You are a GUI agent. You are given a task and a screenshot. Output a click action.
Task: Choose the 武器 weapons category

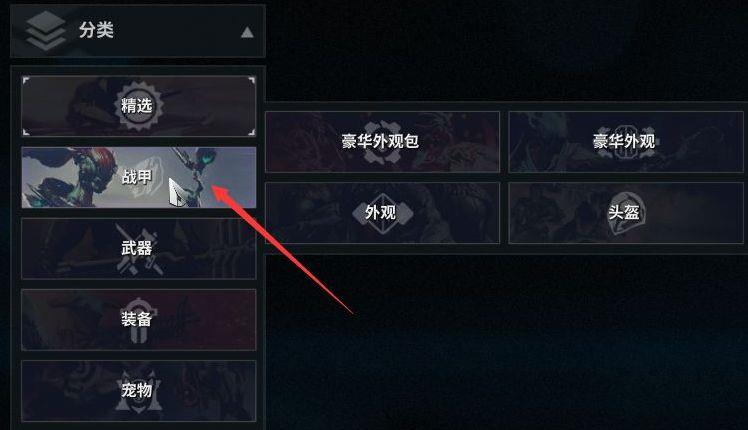point(138,248)
